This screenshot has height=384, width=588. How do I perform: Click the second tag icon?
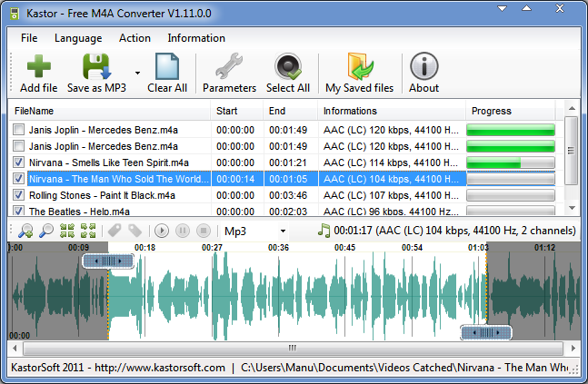coord(135,231)
